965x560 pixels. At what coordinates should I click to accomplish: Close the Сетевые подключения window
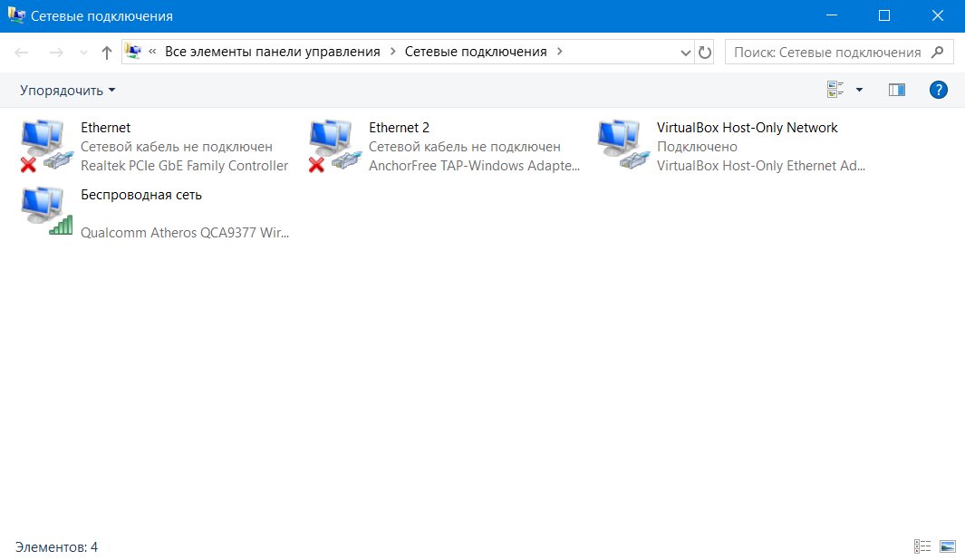point(937,15)
